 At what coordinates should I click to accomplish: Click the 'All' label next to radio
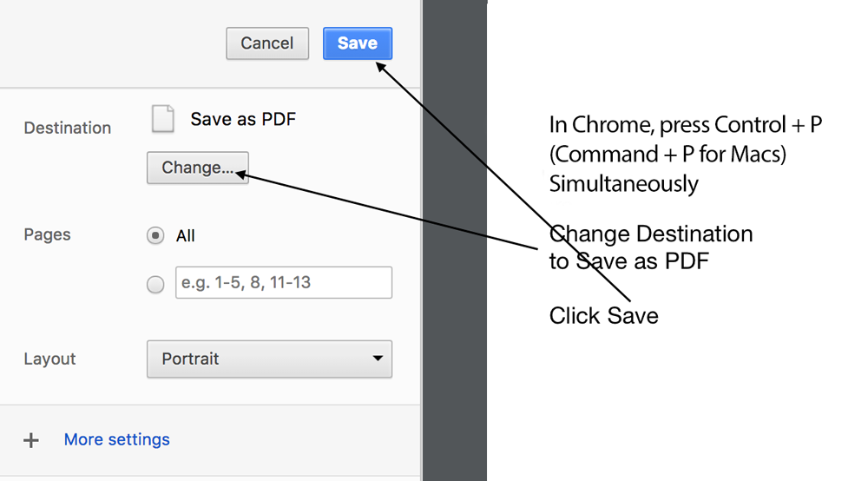click(186, 236)
